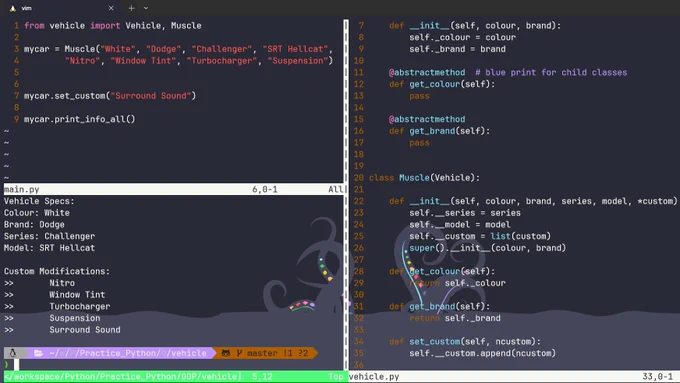Click 'super()' call on line 26
This screenshot has width=680, height=383.
[427, 248]
